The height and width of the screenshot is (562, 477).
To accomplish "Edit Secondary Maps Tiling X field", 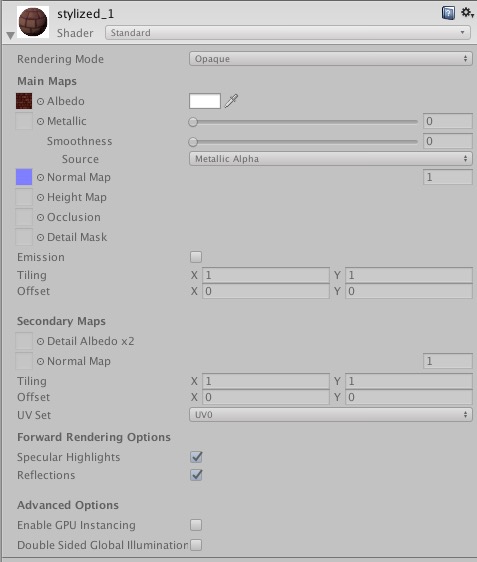I will point(266,381).
